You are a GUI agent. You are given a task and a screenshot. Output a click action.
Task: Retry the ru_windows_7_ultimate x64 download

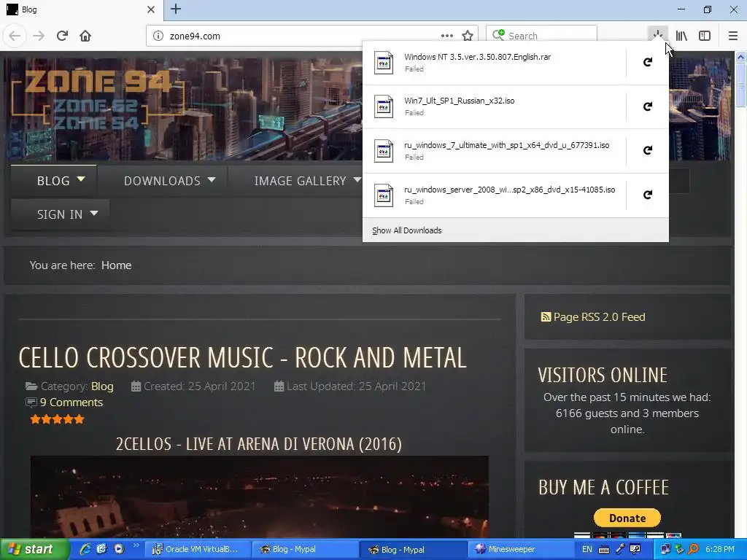click(648, 150)
